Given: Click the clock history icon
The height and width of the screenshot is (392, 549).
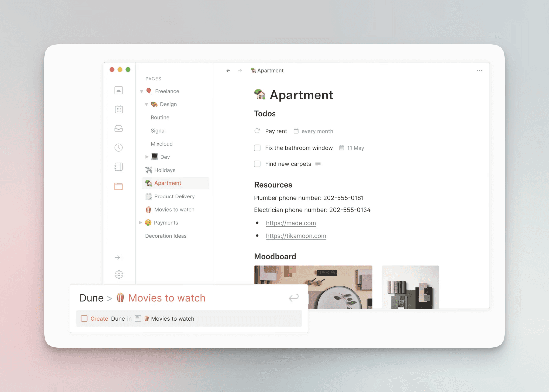Looking at the screenshot, I should (x=119, y=148).
